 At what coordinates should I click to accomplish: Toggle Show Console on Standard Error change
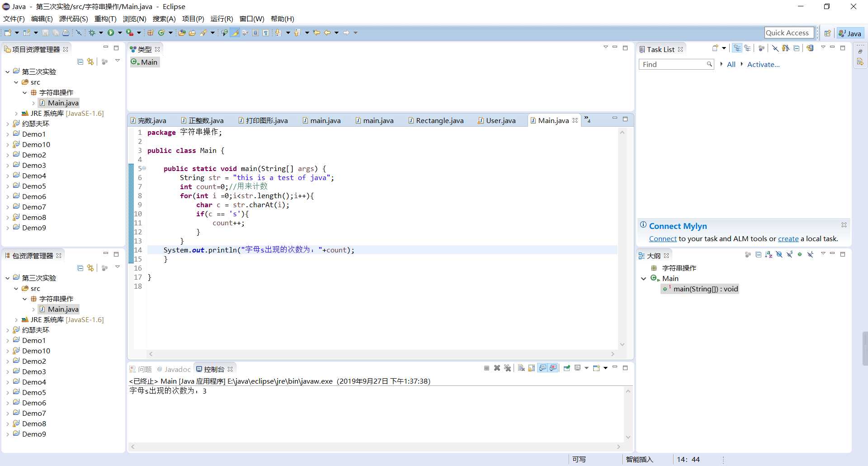pyautogui.click(x=553, y=368)
